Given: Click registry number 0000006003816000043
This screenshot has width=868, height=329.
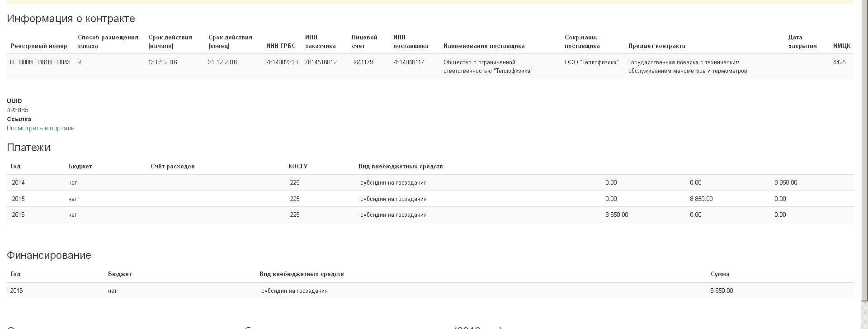Looking at the screenshot, I should [x=40, y=62].
